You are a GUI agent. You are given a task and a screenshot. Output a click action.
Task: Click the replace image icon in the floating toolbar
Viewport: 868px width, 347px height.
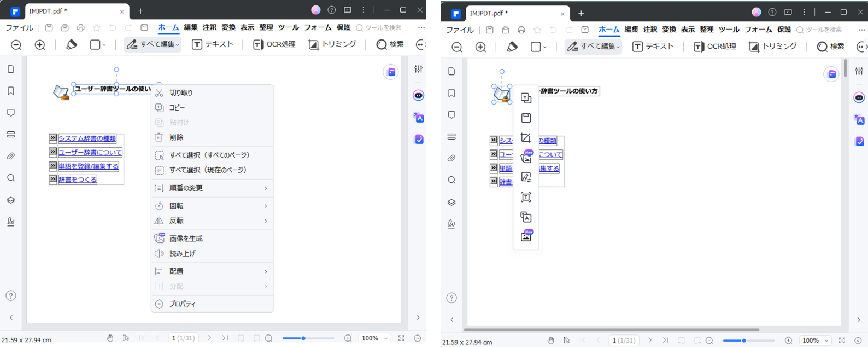pos(526,177)
